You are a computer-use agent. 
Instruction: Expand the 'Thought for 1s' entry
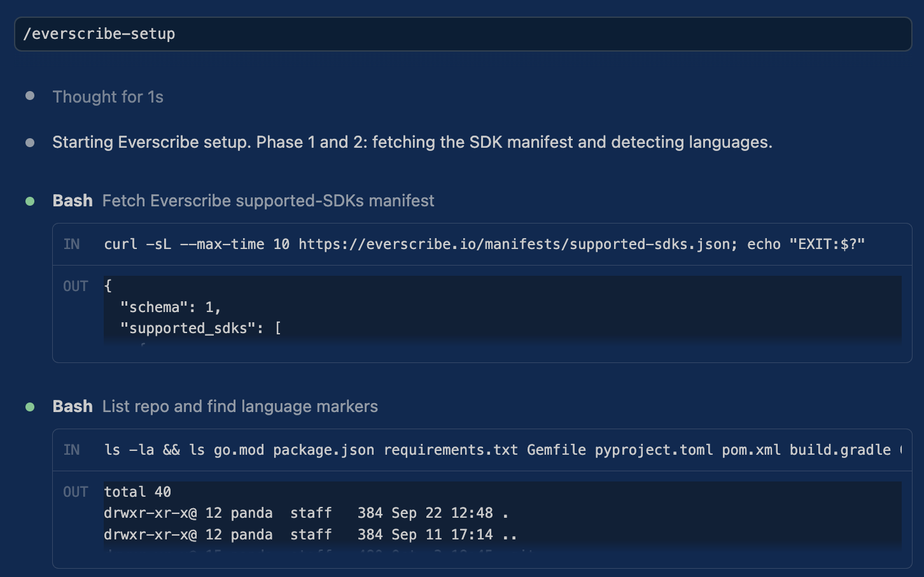[108, 97]
